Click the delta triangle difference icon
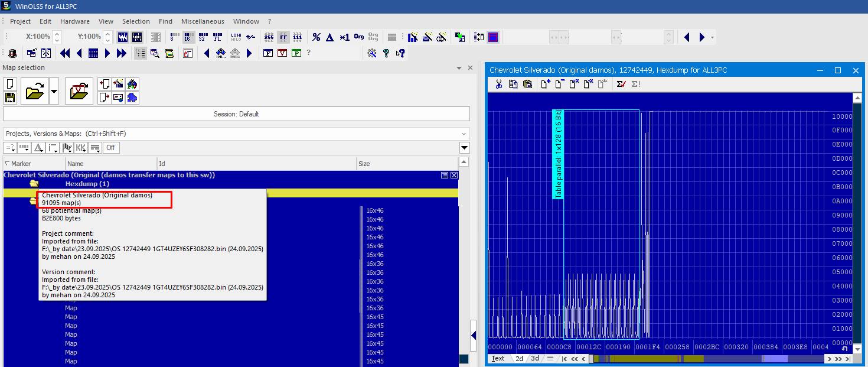 tap(330, 37)
